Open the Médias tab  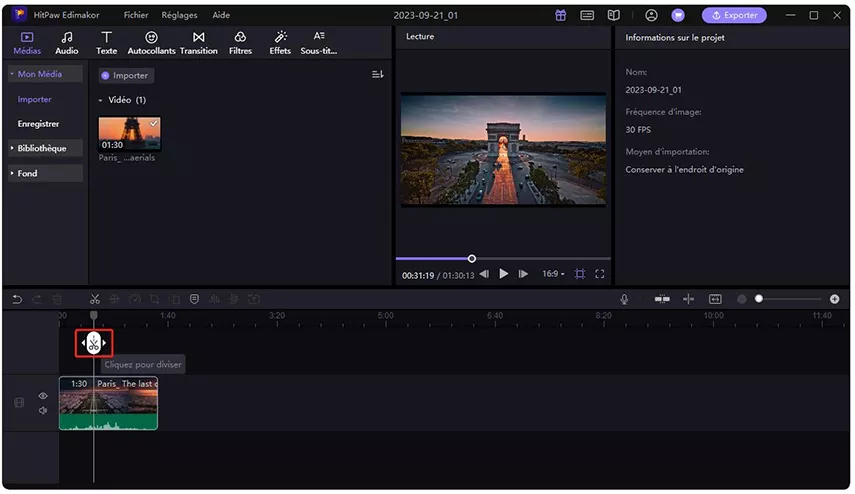(x=27, y=43)
